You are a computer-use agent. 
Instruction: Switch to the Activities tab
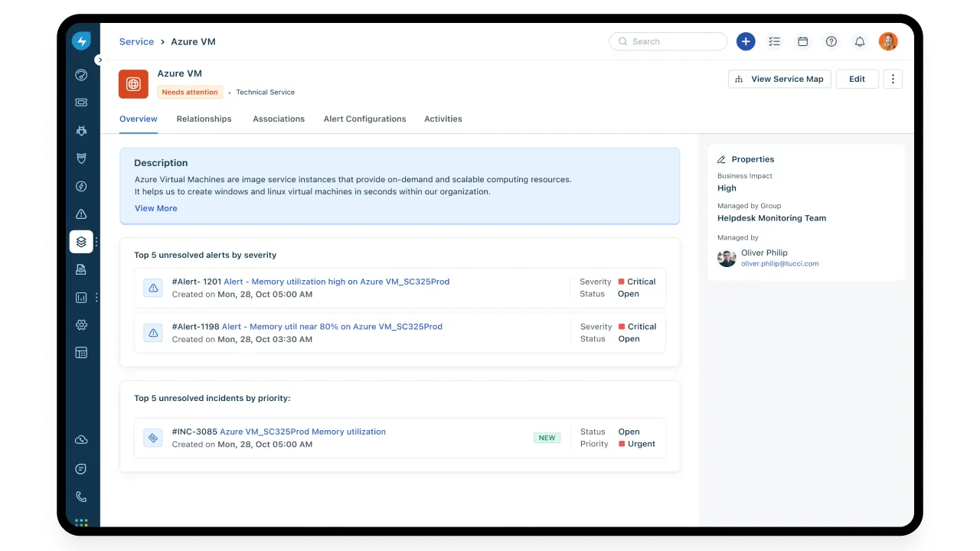coord(443,119)
